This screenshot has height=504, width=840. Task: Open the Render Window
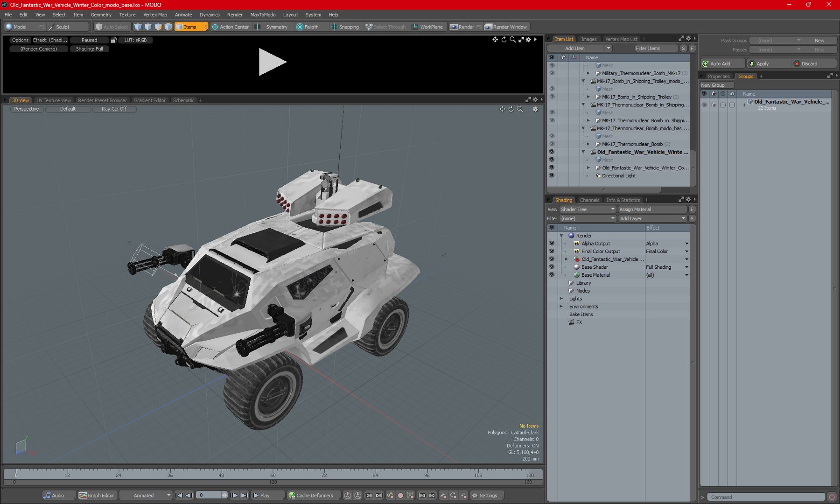506,27
